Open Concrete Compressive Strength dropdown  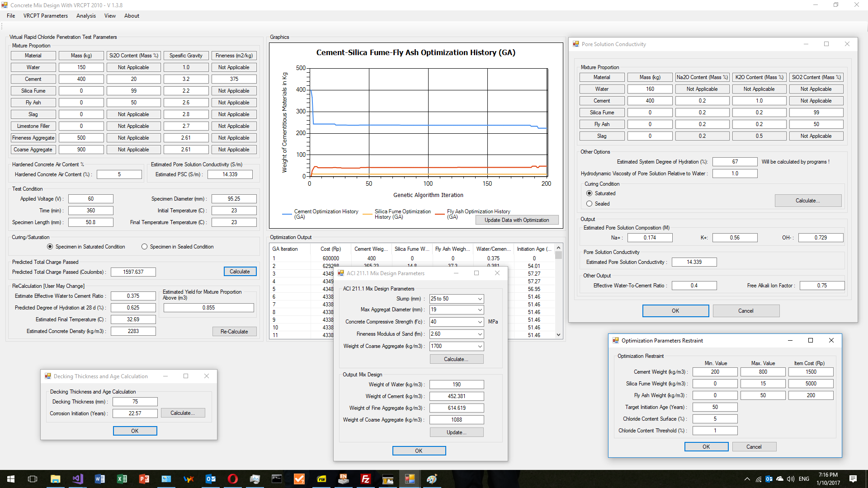480,322
